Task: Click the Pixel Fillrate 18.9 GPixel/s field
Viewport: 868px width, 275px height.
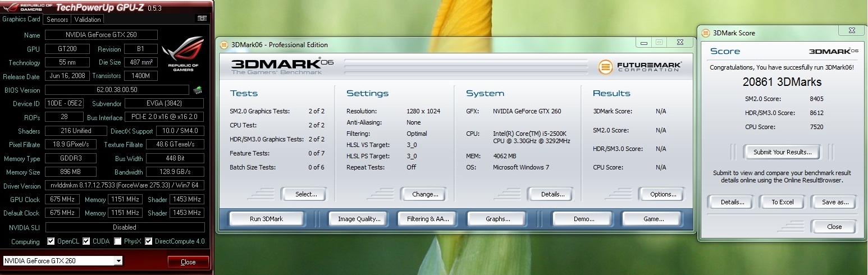Action: [70, 145]
